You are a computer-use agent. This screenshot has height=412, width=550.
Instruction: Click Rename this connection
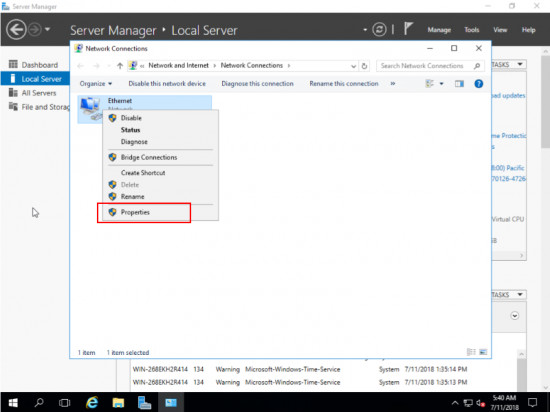344,83
